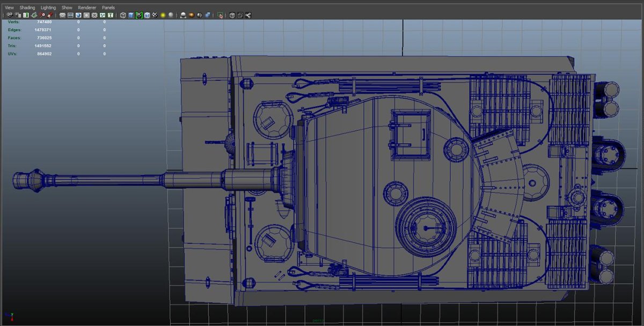Toggle the viewport Grid display
This screenshot has height=326, width=644.
pyautogui.click(x=62, y=16)
